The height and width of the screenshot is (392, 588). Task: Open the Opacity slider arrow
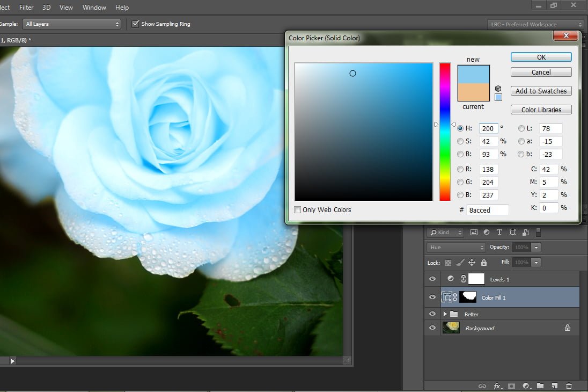pyautogui.click(x=536, y=247)
